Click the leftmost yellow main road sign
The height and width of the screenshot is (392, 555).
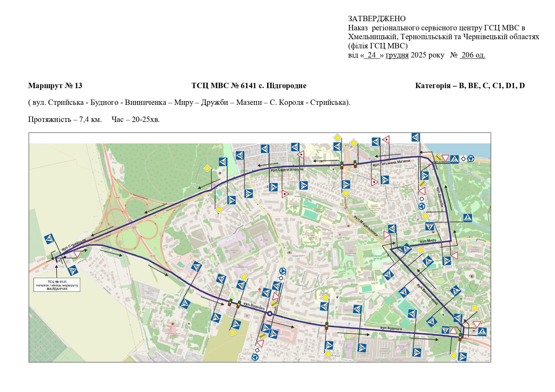tap(207, 168)
